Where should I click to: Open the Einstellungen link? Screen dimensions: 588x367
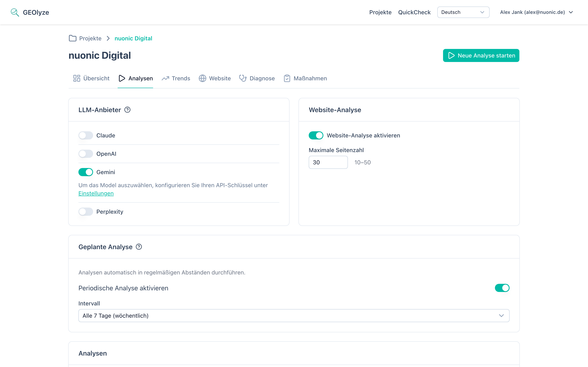point(96,193)
